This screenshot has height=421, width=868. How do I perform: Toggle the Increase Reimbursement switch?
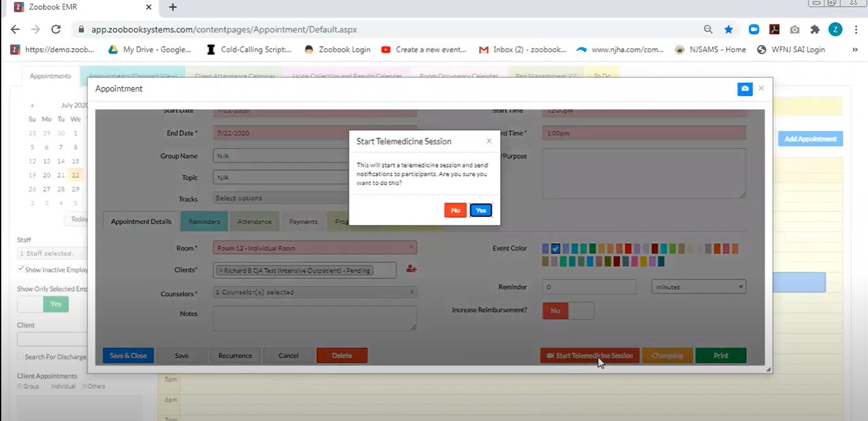pyautogui.click(x=568, y=311)
